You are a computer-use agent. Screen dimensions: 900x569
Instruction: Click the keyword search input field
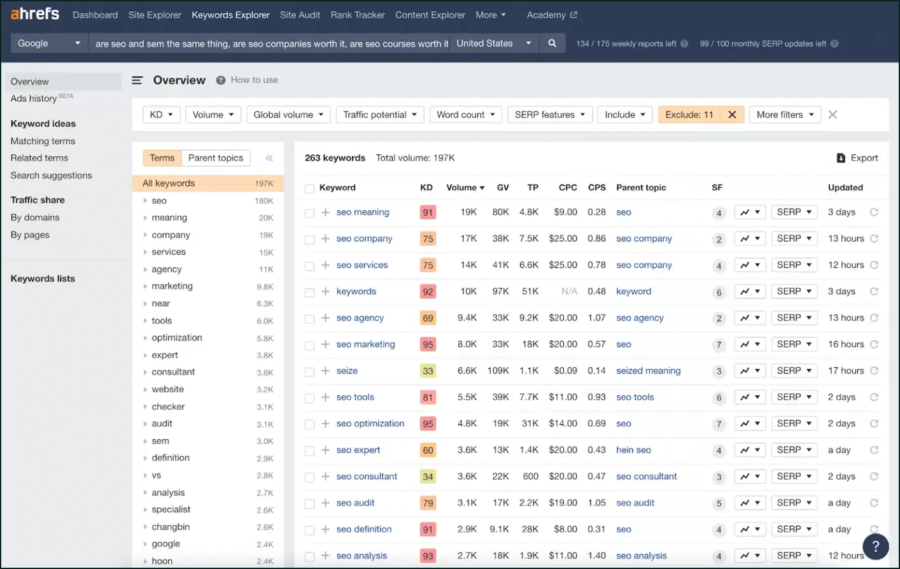(269, 44)
